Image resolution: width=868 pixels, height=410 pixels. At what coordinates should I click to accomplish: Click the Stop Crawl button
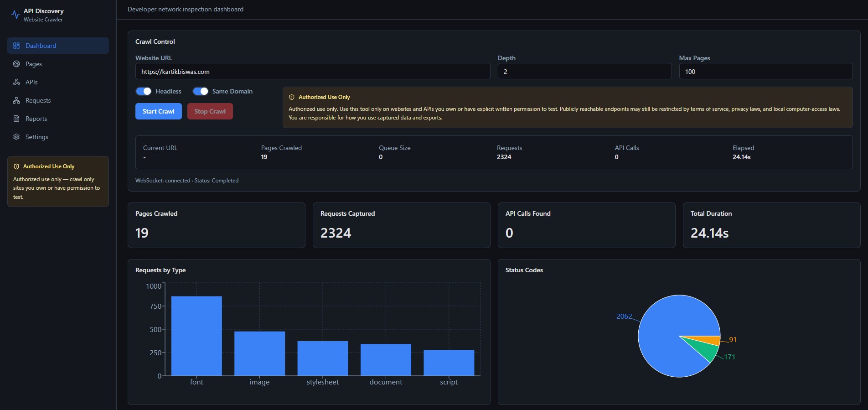click(210, 111)
